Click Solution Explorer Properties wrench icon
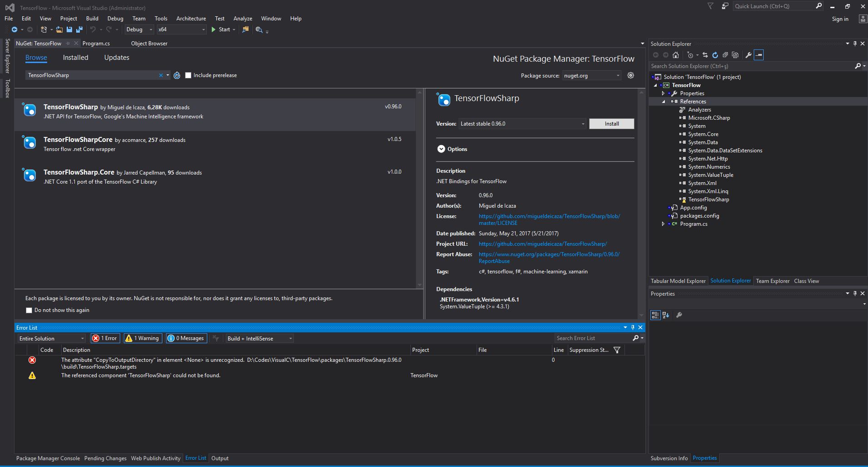868x467 pixels. pyautogui.click(x=748, y=55)
